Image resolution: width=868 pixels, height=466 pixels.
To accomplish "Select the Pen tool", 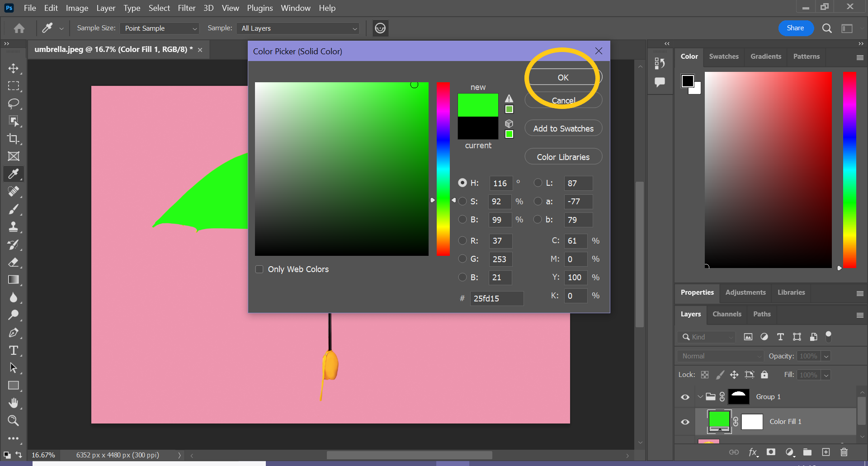I will click(x=14, y=333).
